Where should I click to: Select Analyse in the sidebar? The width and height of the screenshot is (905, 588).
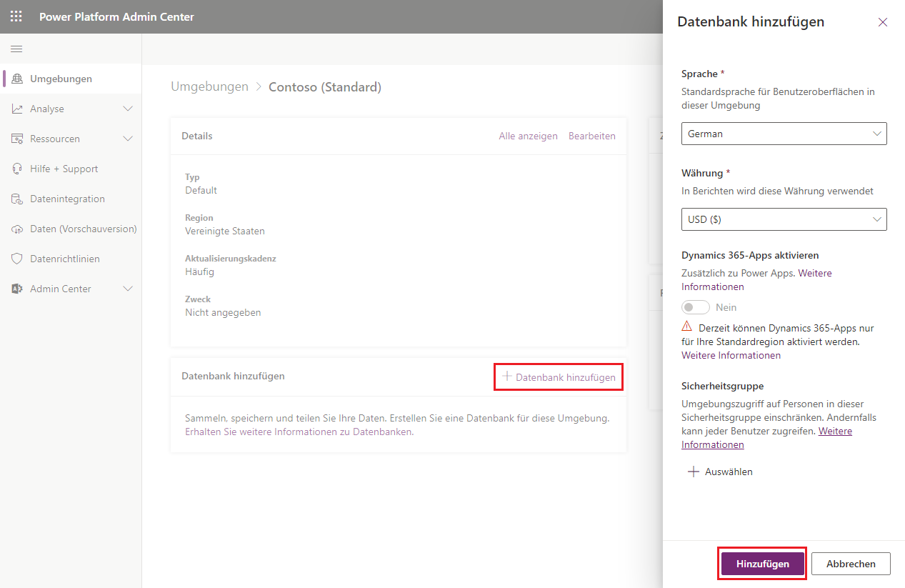click(x=71, y=109)
